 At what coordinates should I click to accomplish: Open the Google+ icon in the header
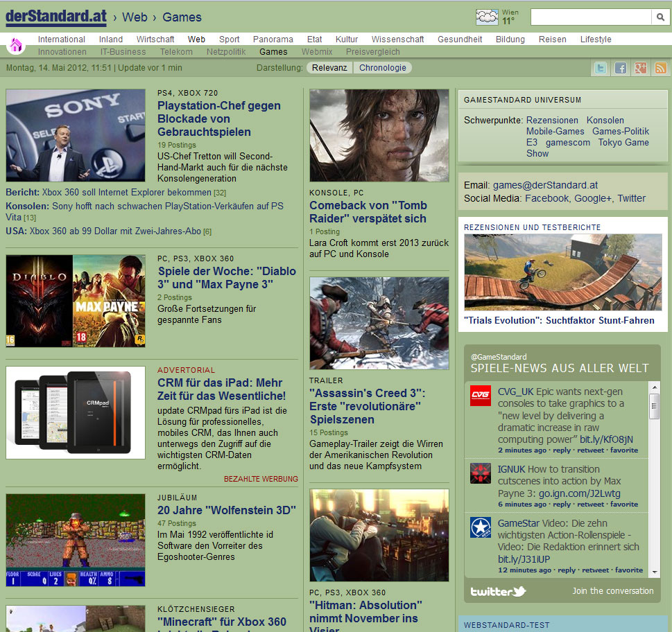coord(640,68)
